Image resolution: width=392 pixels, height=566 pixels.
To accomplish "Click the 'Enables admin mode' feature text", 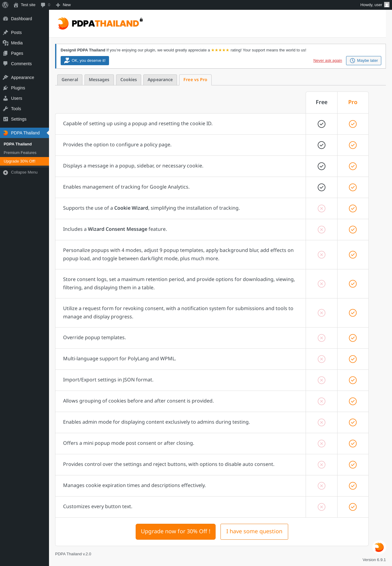I will tap(156, 422).
